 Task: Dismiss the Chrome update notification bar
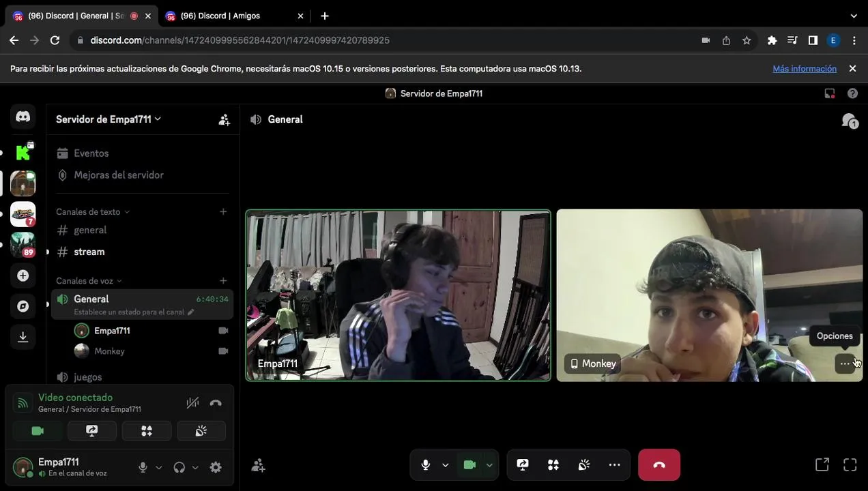pos(852,69)
